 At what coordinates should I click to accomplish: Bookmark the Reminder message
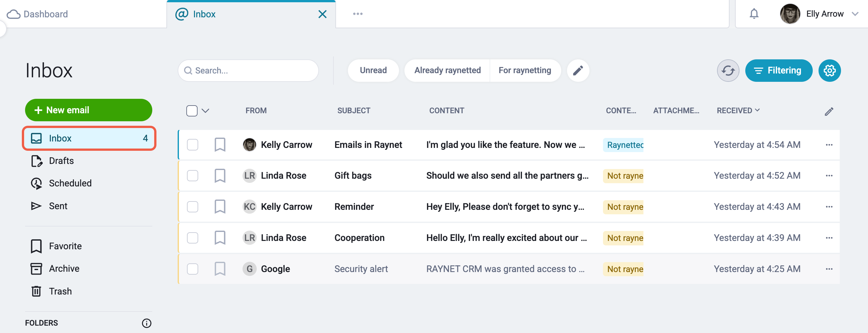point(220,207)
